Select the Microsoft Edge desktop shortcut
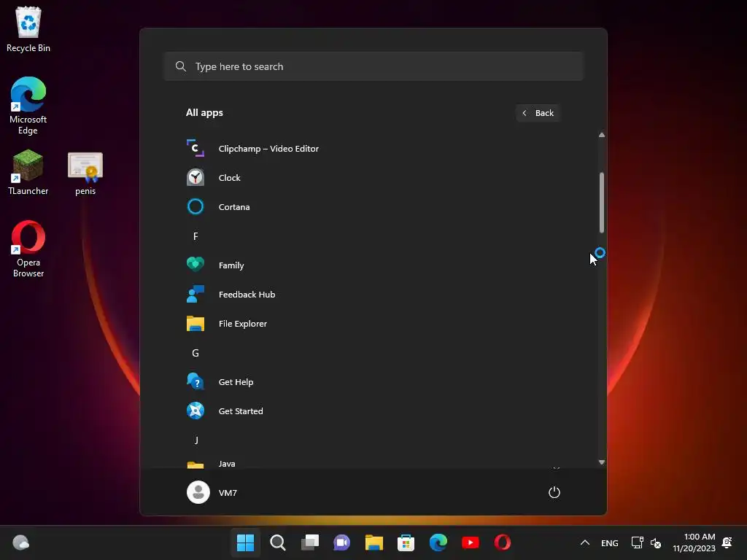The height and width of the screenshot is (560, 747). [x=28, y=106]
